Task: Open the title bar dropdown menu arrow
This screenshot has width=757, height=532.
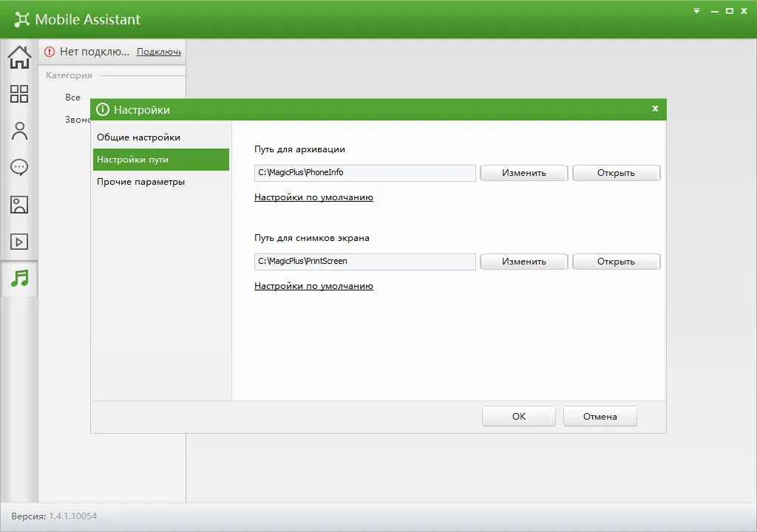Action: pyautogui.click(x=696, y=10)
